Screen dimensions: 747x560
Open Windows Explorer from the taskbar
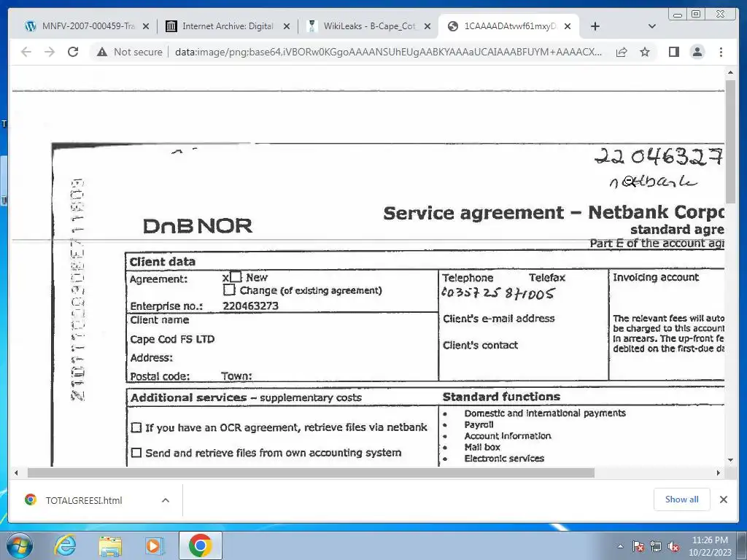[x=110, y=545]
